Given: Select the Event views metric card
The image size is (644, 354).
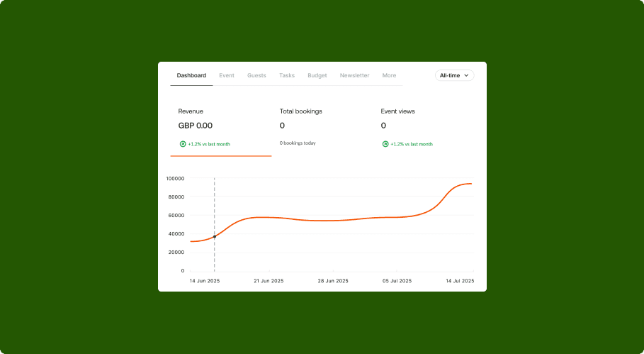Looking at the screenshot, I should coord(424,128).
